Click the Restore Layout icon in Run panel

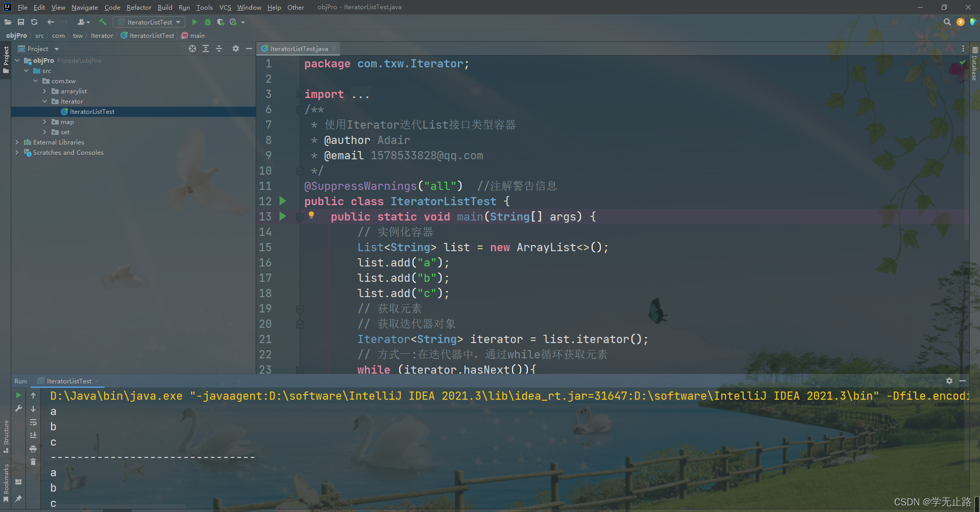[18, 482]
